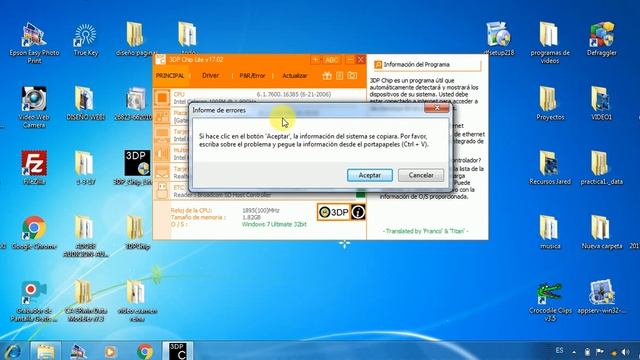The height and width of the screenshot is (360, 640).
Task: Select the Video Web Camera desktop icon
Action: click(x=34, y=107)
